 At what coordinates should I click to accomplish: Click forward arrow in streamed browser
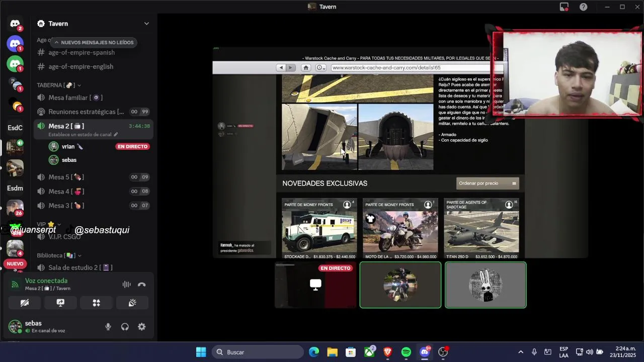pos(290,67)
